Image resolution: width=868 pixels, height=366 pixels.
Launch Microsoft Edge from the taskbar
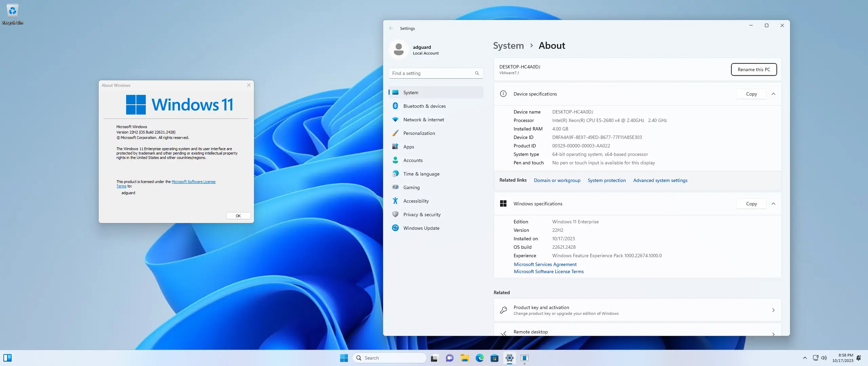pyautogui.click(x=479, y=358)
